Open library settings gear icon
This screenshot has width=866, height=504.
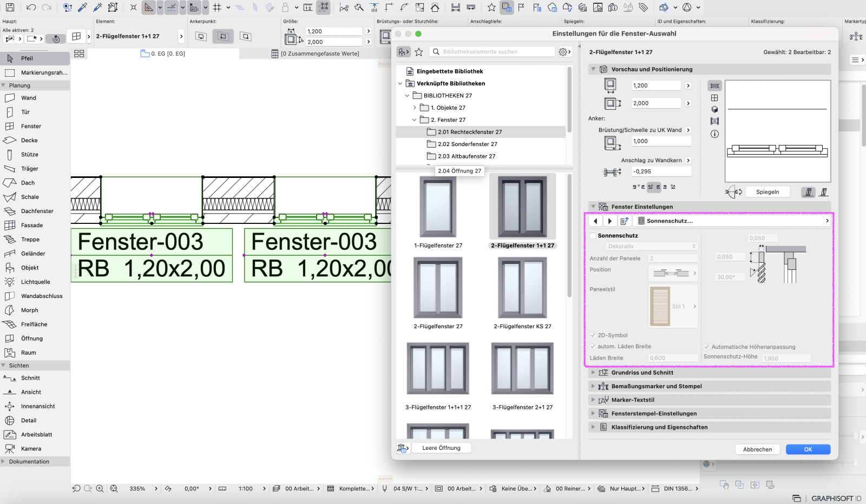click(565, 52)
